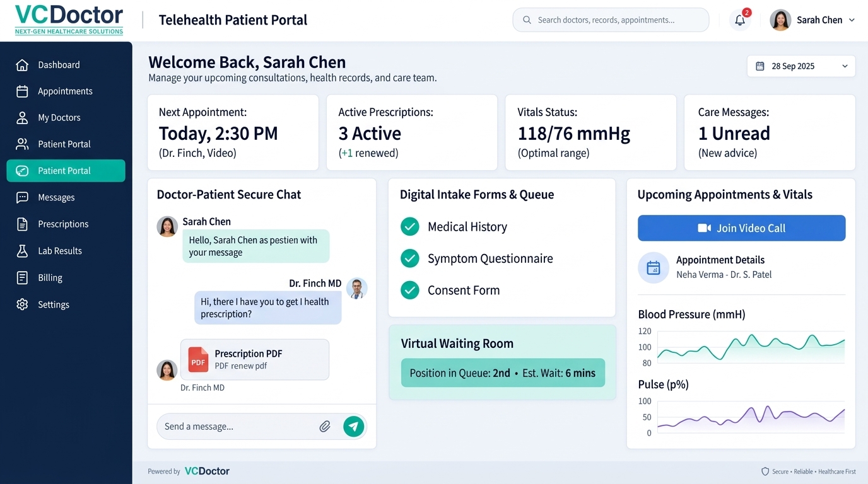
Task: Click the Powered by VCDoctor footer link
Action: click(x=189, y=471)
